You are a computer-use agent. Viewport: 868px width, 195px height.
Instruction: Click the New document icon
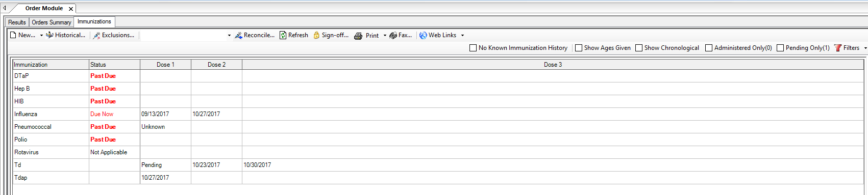click(x=14, y=35)
